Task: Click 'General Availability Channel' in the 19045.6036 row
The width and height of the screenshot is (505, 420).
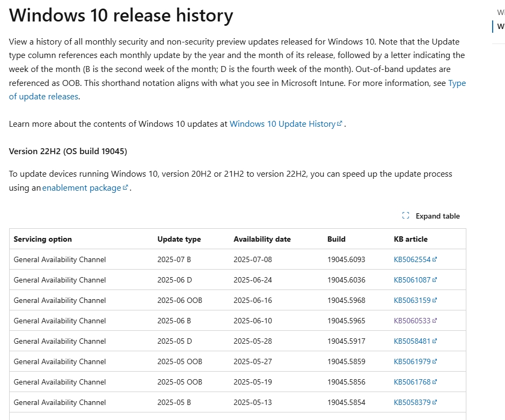Action: coord(60,280)
